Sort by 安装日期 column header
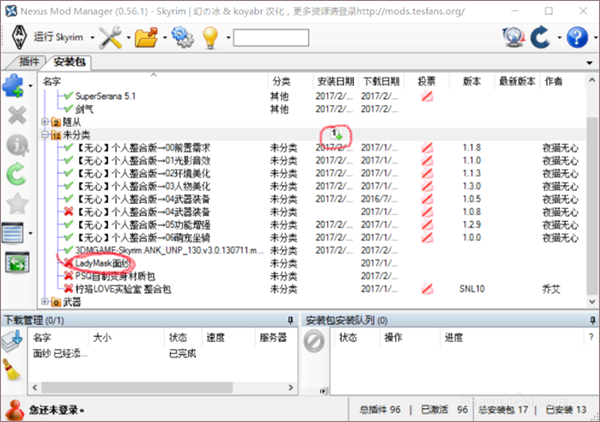600x422 pixels. pyautogui.click(x=336, y=81)
